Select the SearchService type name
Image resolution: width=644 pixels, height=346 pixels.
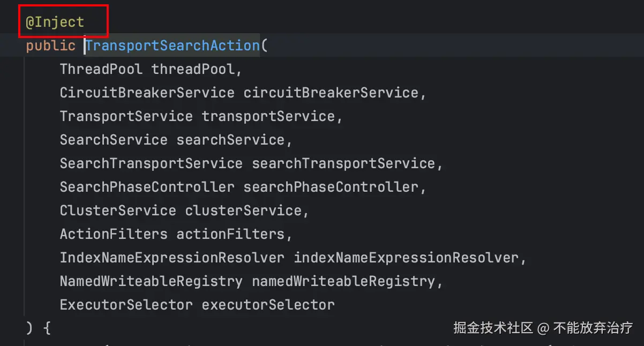tap(114, 140)
